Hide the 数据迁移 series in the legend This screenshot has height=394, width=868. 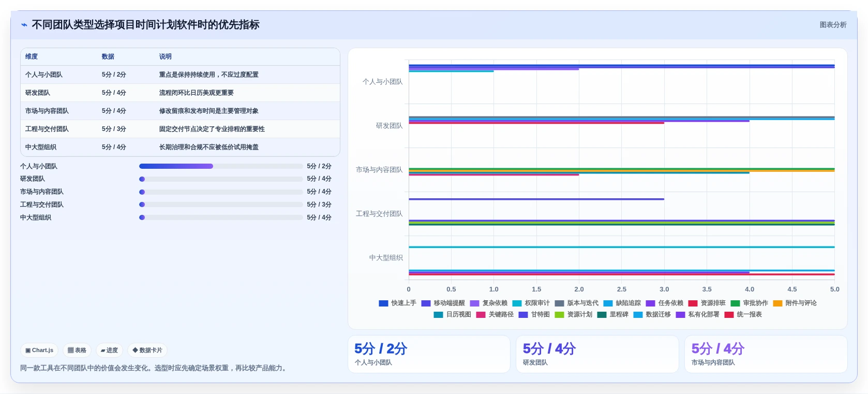[652, 315]
